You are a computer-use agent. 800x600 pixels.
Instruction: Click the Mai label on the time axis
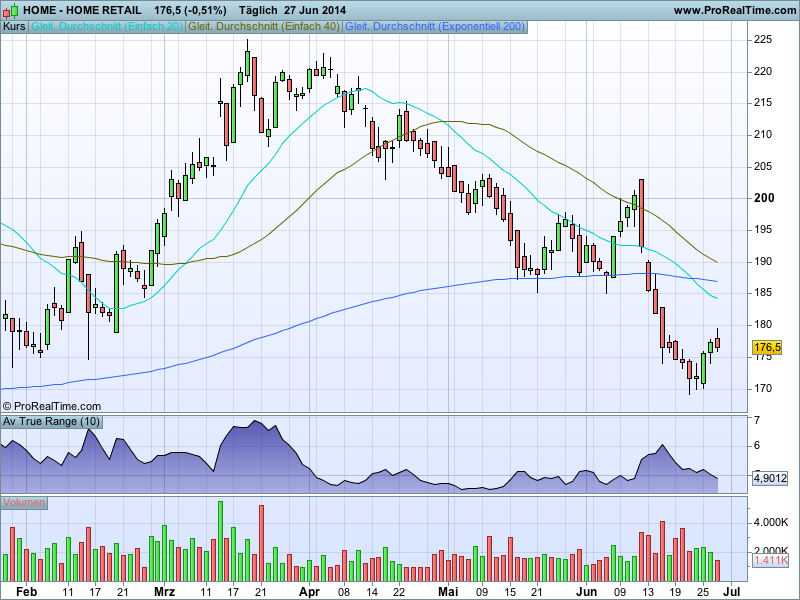click(x=448, y=592)
